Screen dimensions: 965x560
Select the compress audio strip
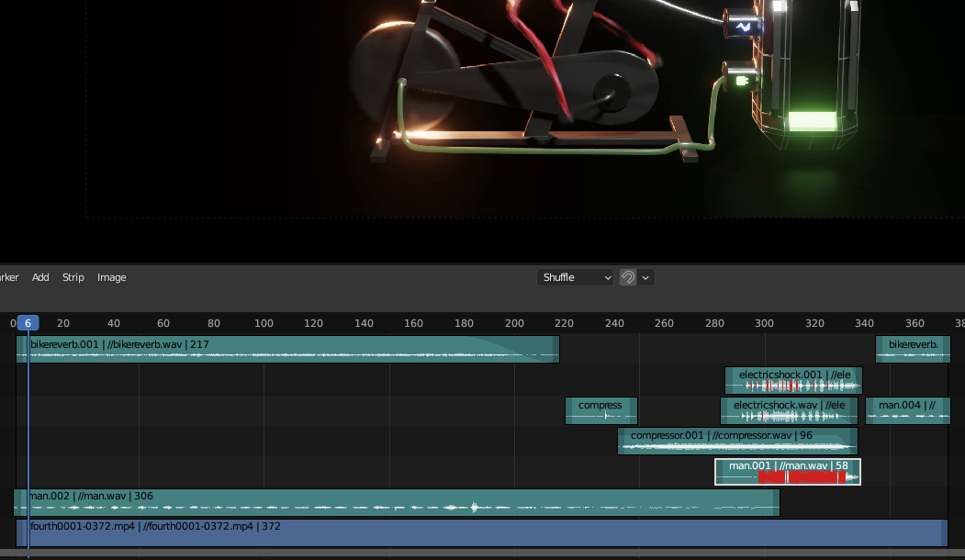[x=600, y=410]
